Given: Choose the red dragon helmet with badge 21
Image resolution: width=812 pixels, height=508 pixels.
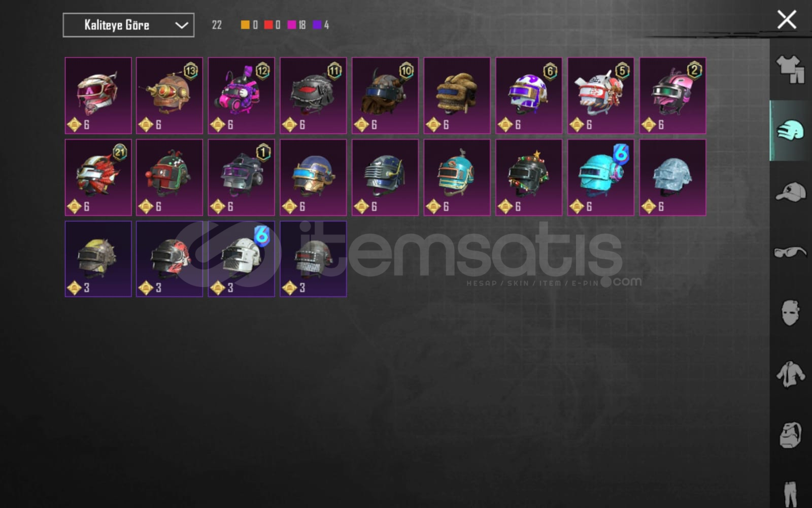Looking at the screenshot, I should pos(98,177).
